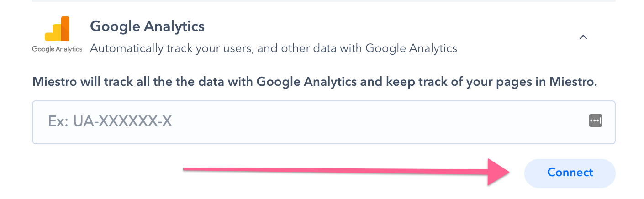The width and height of the screenshot is (644, 199).
Task: Click the Google Analytics heading
Action: pos(147,26)
